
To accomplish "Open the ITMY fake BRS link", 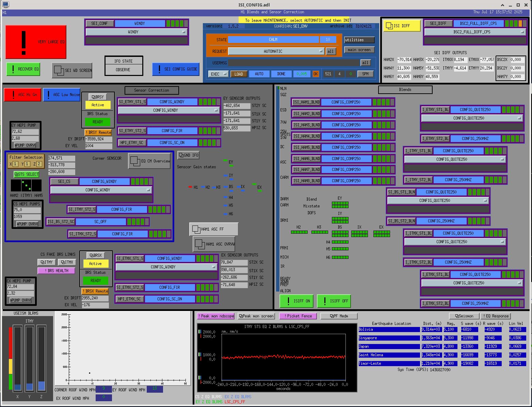I will click(46, 262).
